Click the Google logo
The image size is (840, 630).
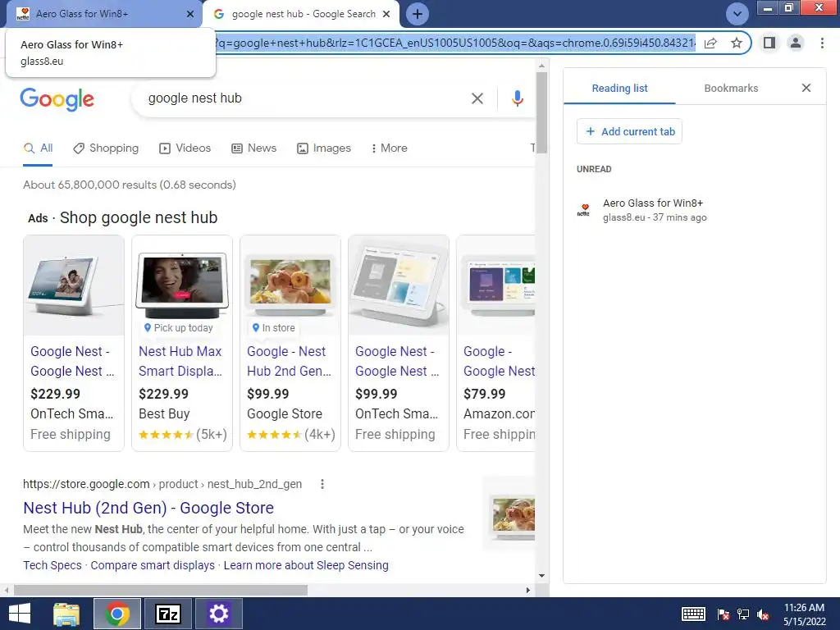point(57,99)
